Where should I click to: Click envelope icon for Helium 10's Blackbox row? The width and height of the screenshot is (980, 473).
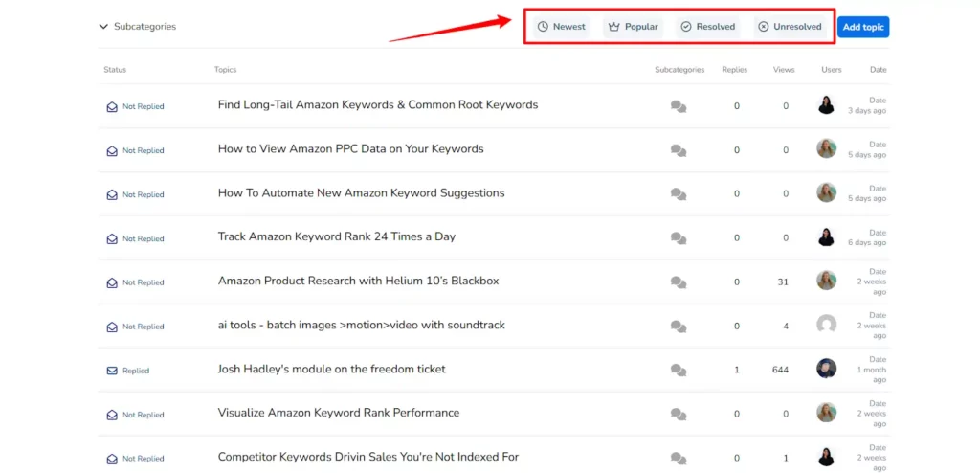(112, 282)
